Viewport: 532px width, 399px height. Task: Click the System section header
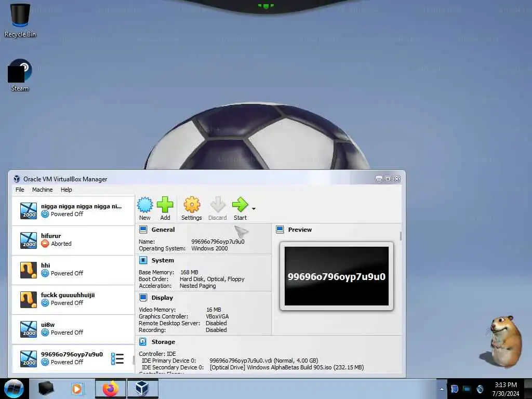(x=163, y=260)
